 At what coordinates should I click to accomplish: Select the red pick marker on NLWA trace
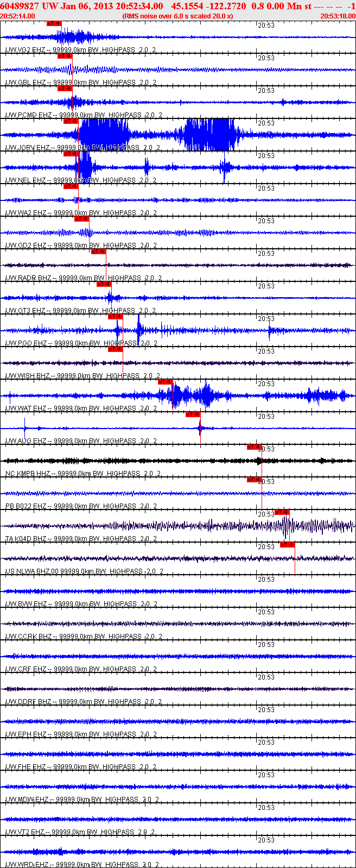tap(288, 545)
